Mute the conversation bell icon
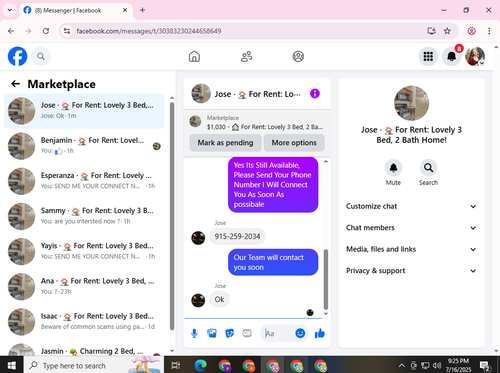 pyautogui.click(x=393, y=168)
